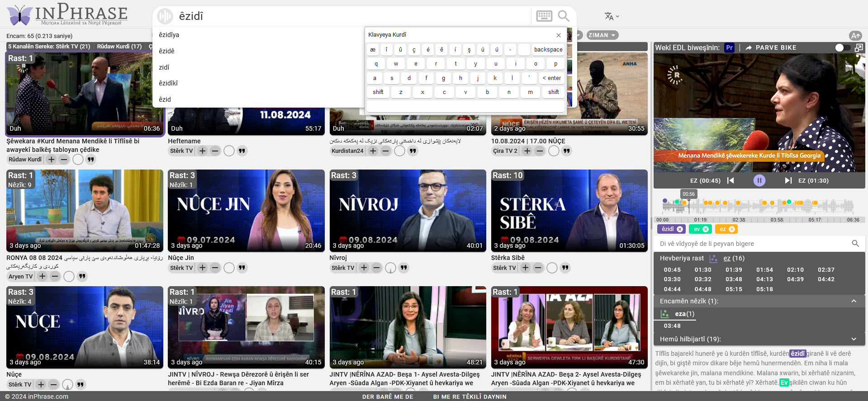The image size is (868, 401).
Task: Filter by channel tab Stêrk TV (21)
Action: pos(73,46)
